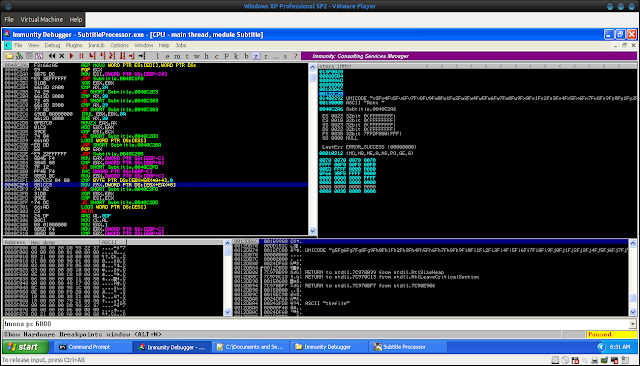Click the Attach to process icon
Screen dimensions: 640x366
pyautogui.click(x=19, y=56)
